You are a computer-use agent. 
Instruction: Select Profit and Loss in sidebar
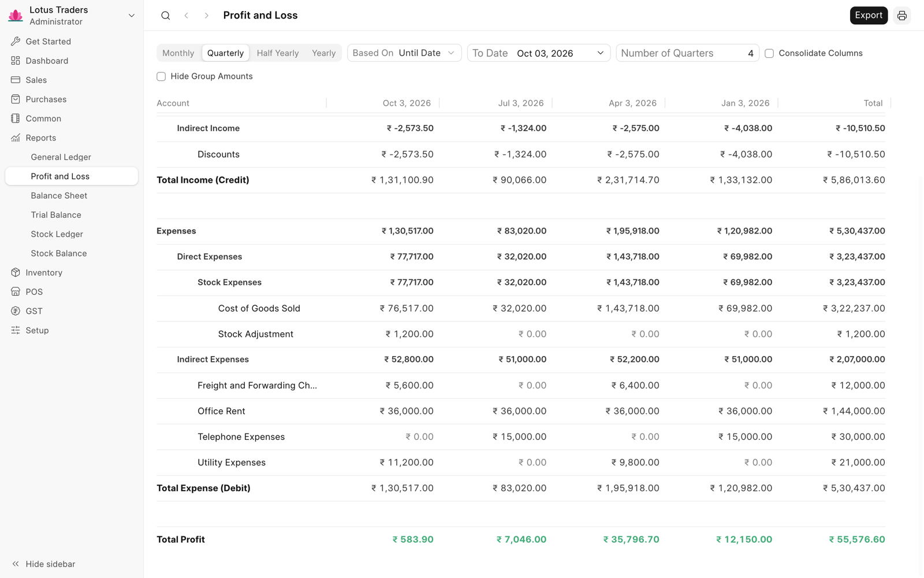[x=72, y=176]
